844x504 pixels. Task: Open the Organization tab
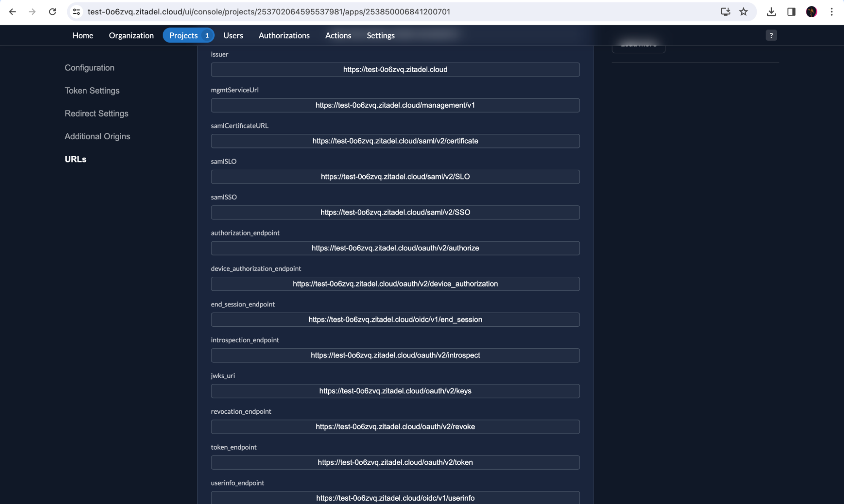point(131,35)
